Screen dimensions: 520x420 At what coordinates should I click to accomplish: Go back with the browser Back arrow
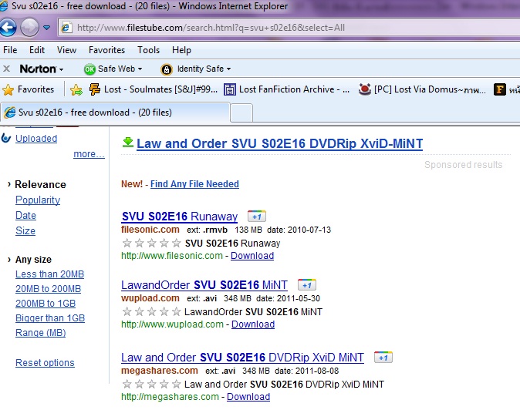(x=8, y=27)
